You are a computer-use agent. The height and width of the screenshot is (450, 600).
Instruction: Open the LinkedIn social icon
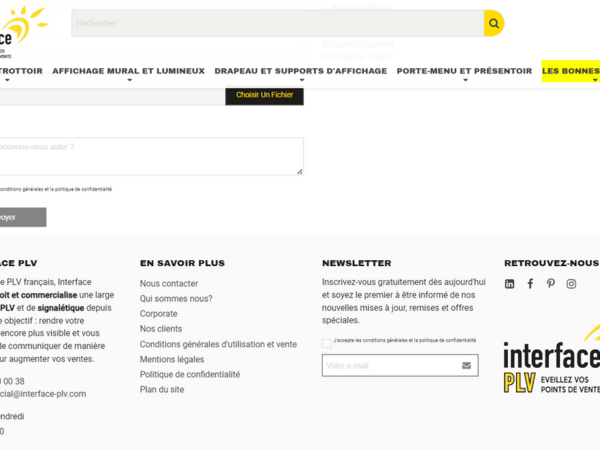510,284
